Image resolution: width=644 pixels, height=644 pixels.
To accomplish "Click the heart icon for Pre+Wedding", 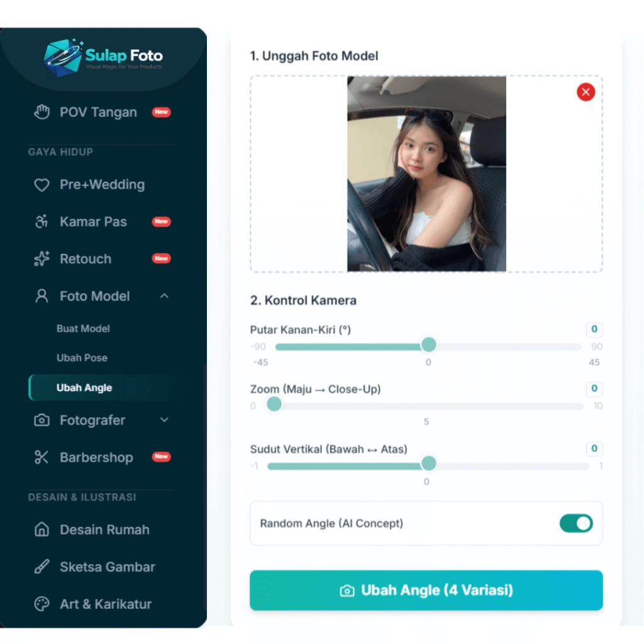I will pos(42,185).
